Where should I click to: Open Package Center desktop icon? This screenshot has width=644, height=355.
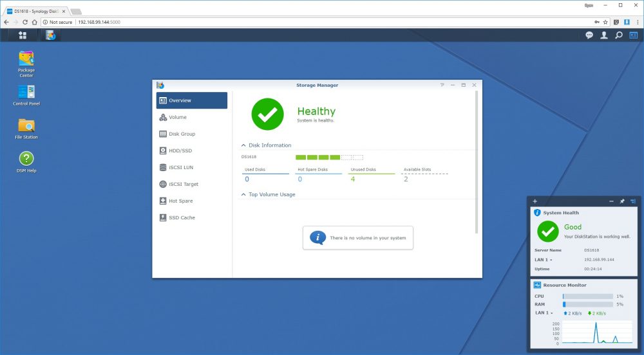point(26,64)
